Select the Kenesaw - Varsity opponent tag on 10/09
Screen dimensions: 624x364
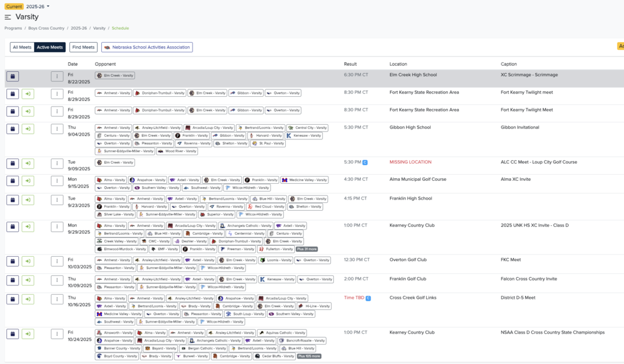(x=277, y=279)
